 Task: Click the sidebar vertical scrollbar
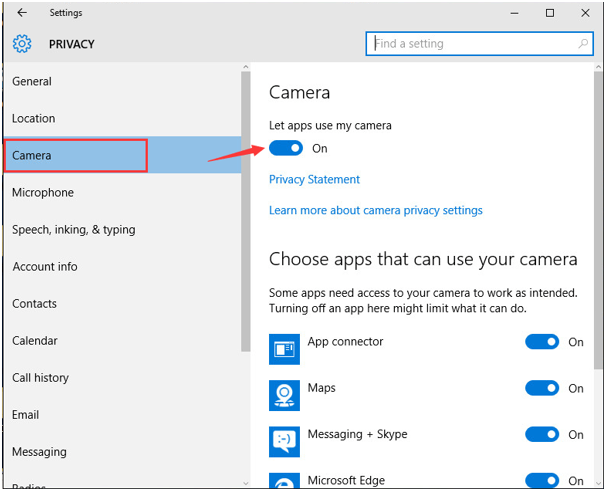pos(246,210)
